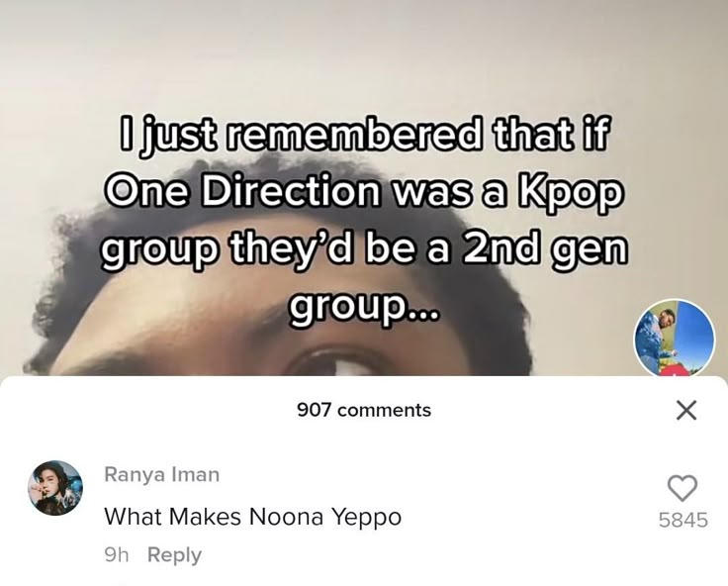Screen dimensions: 728x586
Task: Tap the 'group...' caption line
Action: pos(364,307)
